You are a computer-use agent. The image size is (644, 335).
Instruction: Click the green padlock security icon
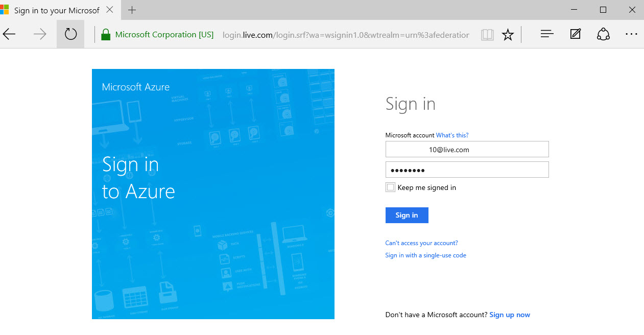(106, 35)
